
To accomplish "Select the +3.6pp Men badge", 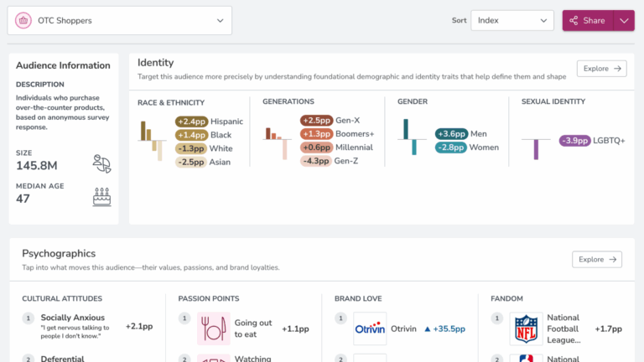I will point(451,134).
